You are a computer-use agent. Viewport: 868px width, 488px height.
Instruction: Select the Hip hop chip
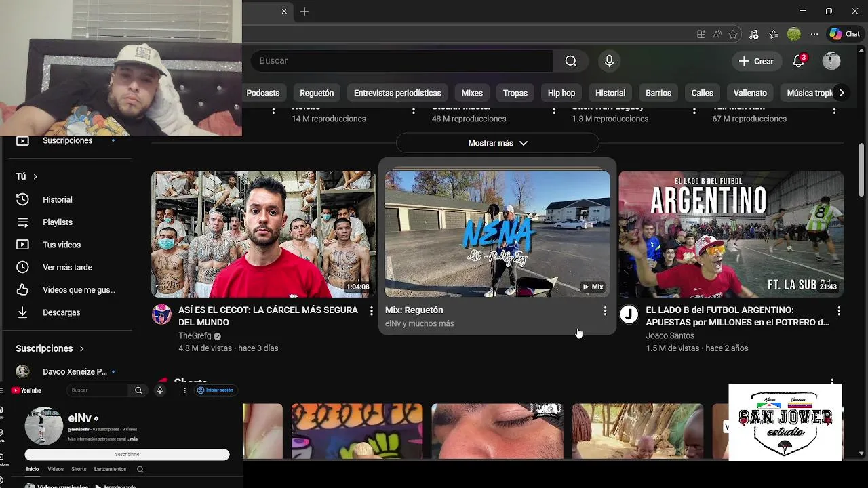pyautogui.click(x=561, y=93)
